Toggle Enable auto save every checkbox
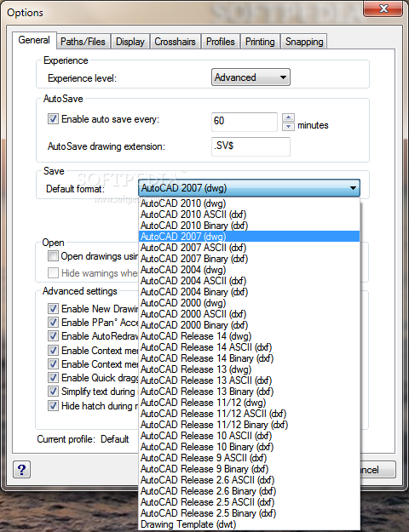This screenshot has height=532, width=409. [x=53, y=119]
